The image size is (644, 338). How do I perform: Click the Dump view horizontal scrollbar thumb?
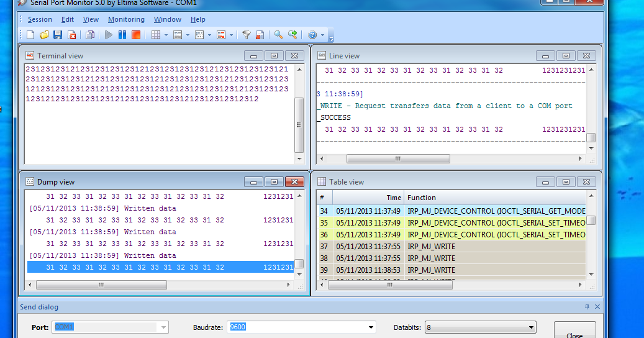tap(101, 285)
